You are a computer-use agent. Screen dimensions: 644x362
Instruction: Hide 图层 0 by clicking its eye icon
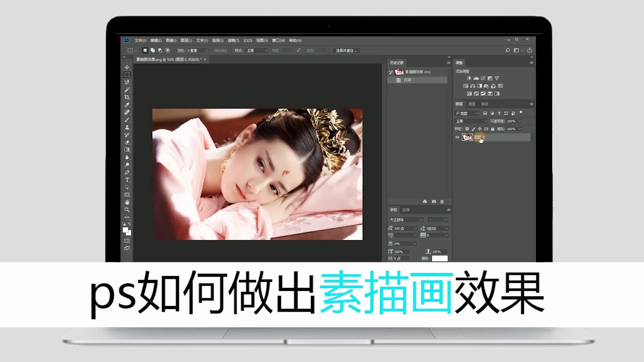[457, 137]
